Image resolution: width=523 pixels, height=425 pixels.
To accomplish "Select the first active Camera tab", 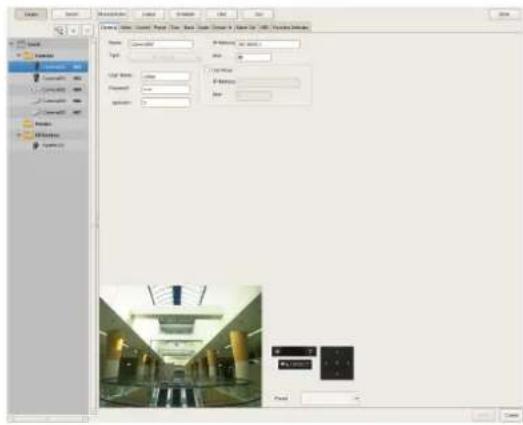I will pyautogui.click(x=108, y=27).
